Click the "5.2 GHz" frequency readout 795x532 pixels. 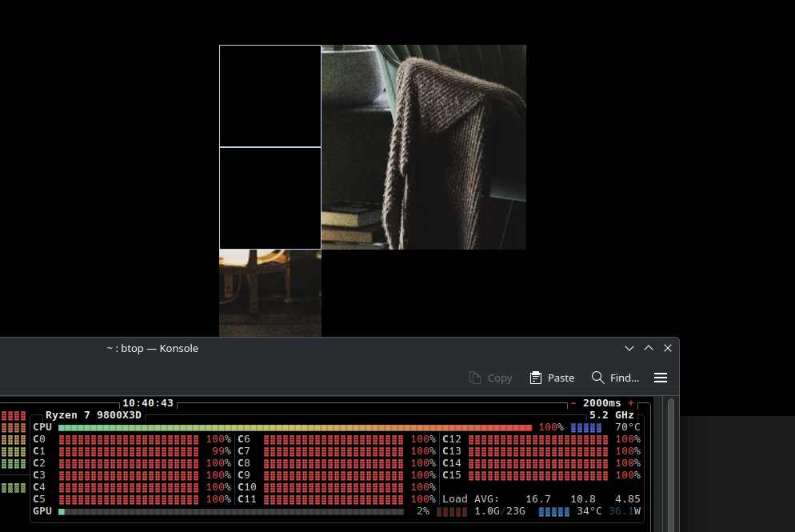[x=612, y=415]
